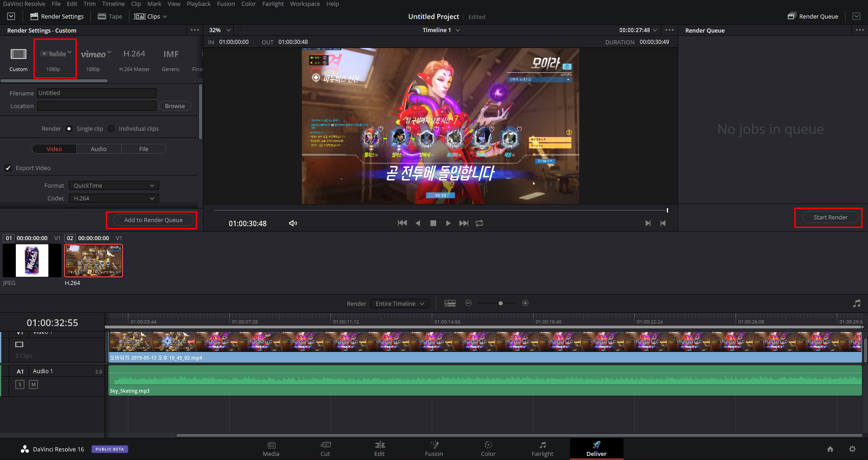This screenshot has height=460, width=868.
Task: Open project settings gear icon
Action: click(x=852, y=449)
